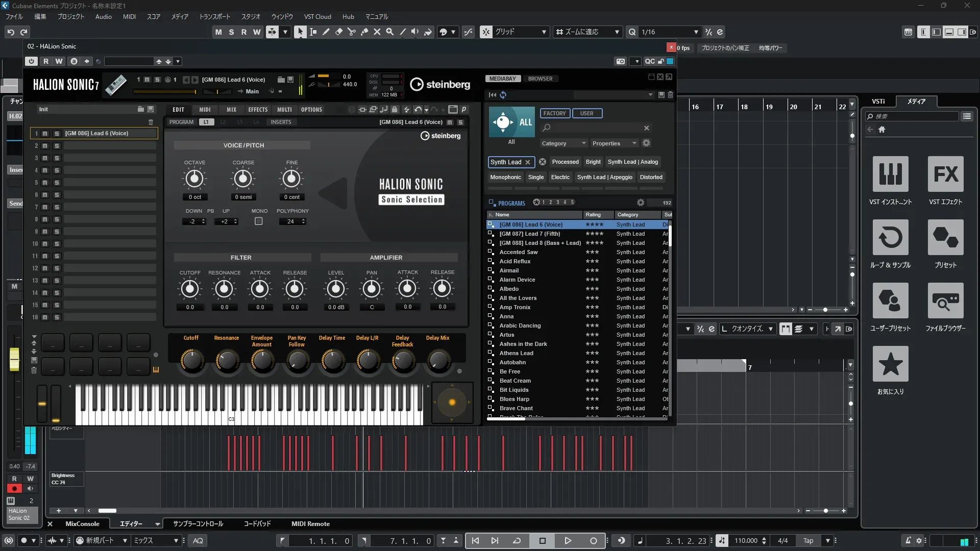Screen dimensions: 980x551
Task: Select the Eraser tool in toolbar
Action: pyautogui.click(x=338, y=32)
